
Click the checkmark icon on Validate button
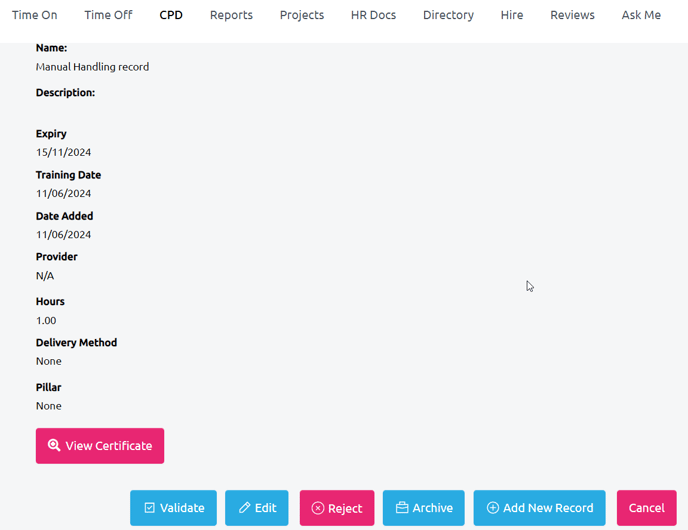pyautogui.click(x=150, y=508)
